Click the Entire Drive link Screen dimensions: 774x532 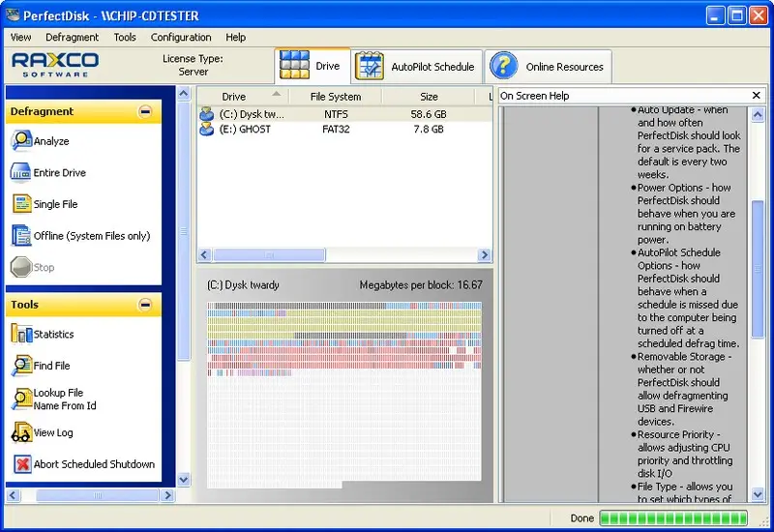click(x=60, y=173)
